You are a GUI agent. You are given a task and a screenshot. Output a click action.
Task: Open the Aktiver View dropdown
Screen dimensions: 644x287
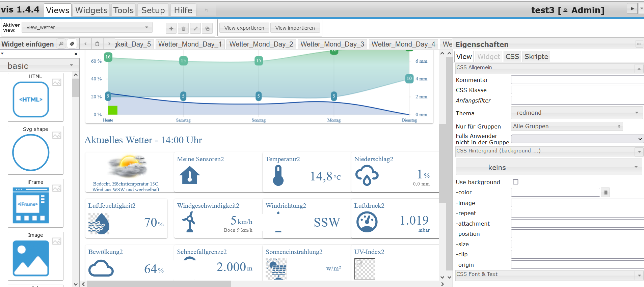click(87, 27)
